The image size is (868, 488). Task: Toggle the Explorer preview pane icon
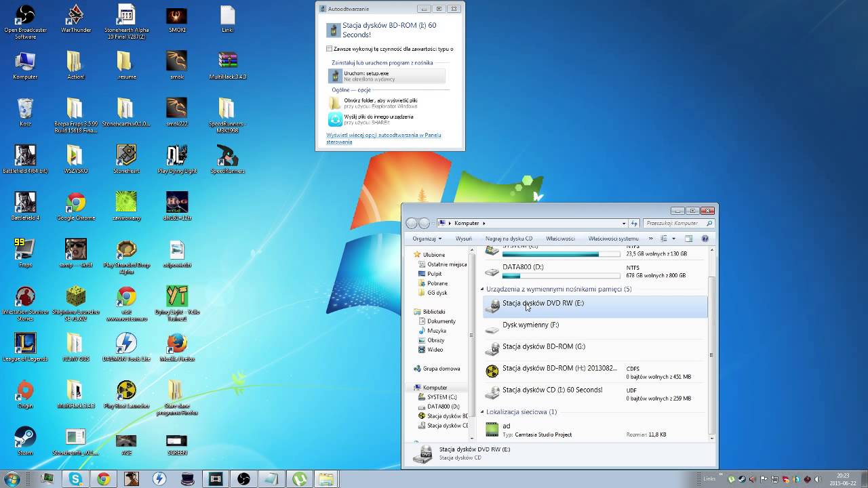pos(688,239)
